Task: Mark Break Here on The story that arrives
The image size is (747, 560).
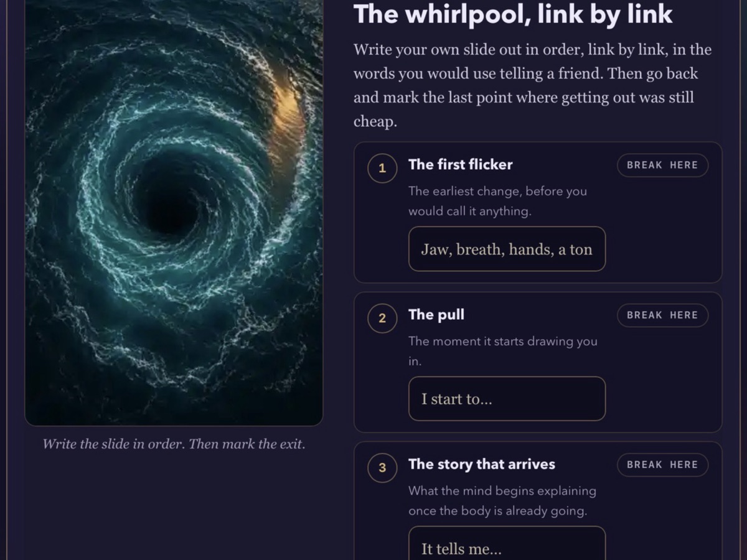Action: click(x=662, y=465)
